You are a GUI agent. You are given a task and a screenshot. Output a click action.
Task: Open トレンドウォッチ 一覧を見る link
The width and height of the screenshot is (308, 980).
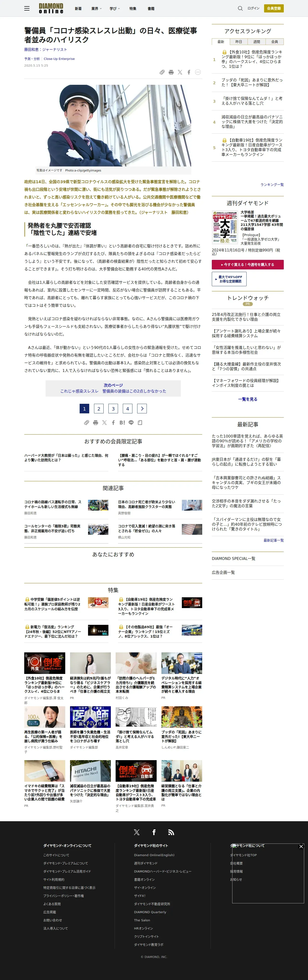pyautogui.click(x=248, y=399)
